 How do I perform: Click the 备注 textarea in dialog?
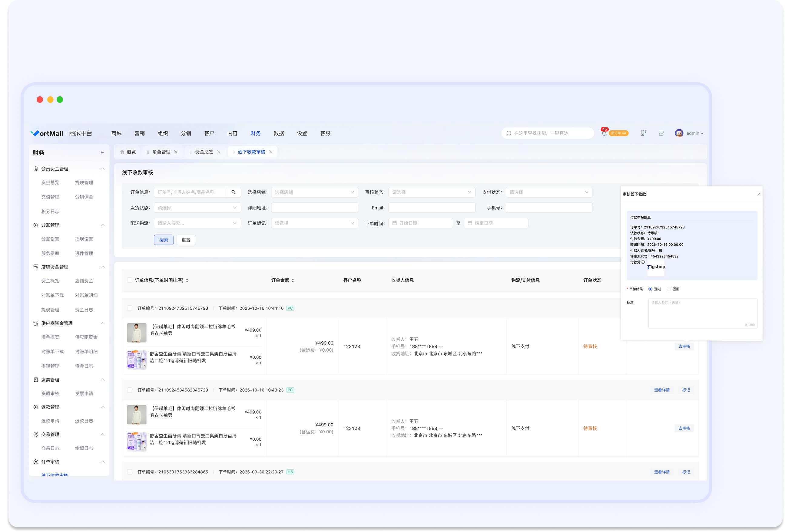(703, 313)
